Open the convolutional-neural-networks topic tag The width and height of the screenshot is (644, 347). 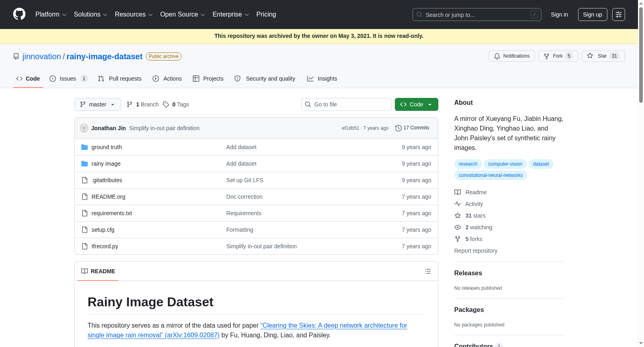point(491,175)
